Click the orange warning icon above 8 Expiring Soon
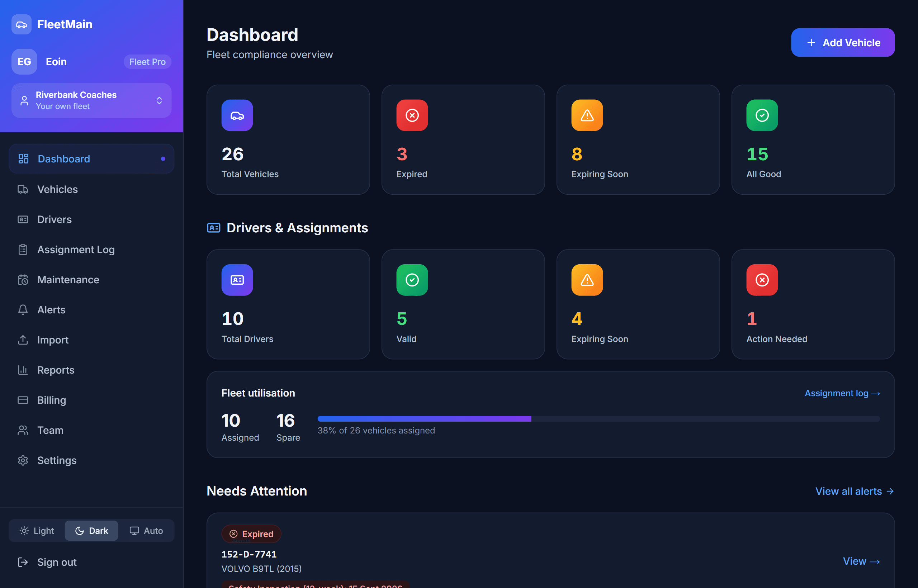918x588 pixels. [x=587, y=115]
